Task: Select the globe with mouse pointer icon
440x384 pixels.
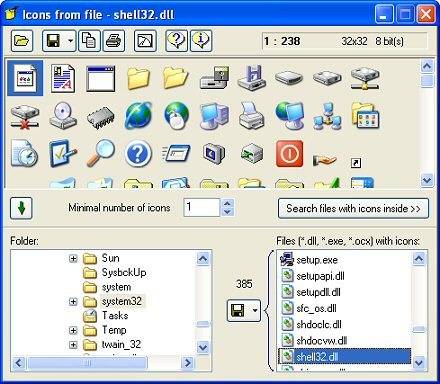Action: click(176, 116)
